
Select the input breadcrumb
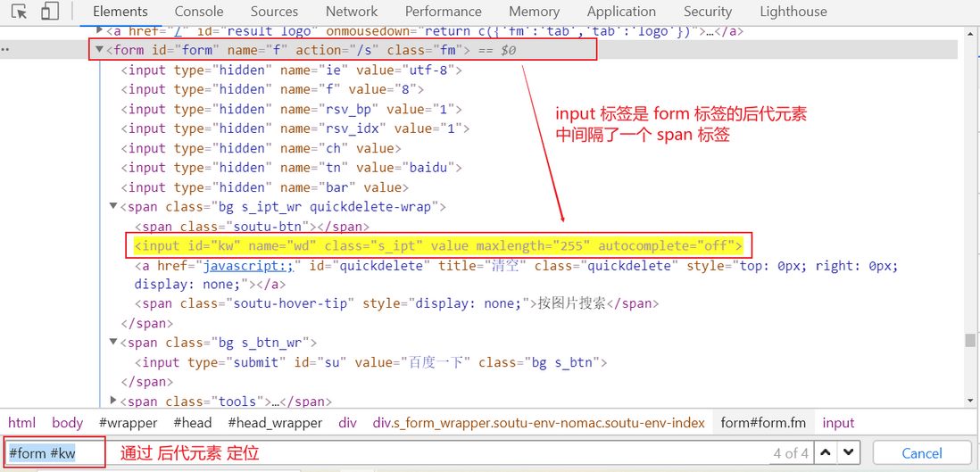[x=838, y=423]
